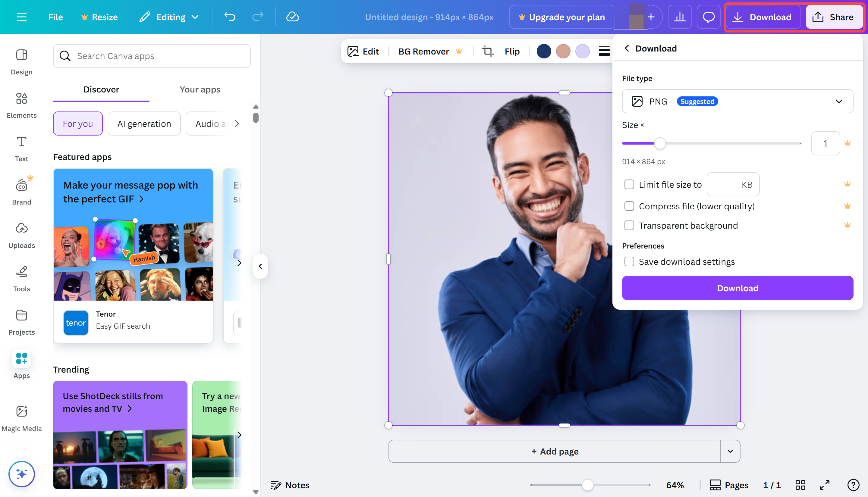Image resolution: width=868 pixels, height=497 pixels.
Task: Open the comments panel from the top bar
Action: point(708,17)
